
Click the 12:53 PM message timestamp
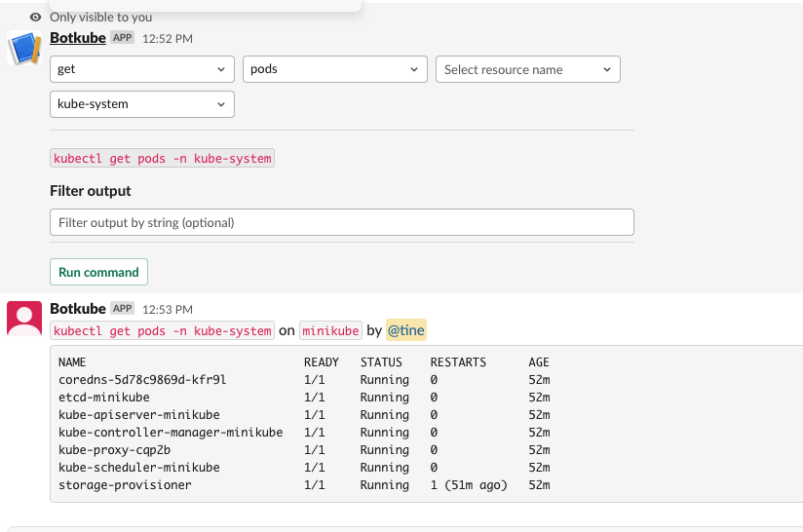[x=168, y=310]
